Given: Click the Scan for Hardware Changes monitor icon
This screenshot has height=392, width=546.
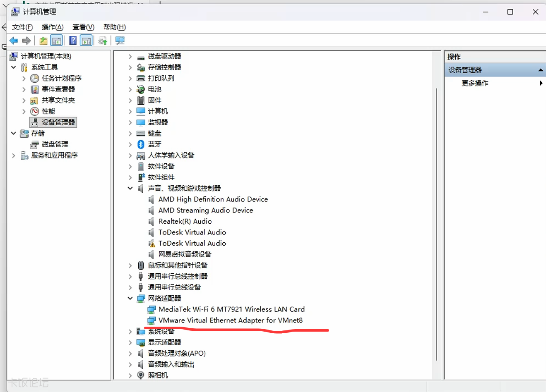Looking at the screenshot, I should (120, 41).
